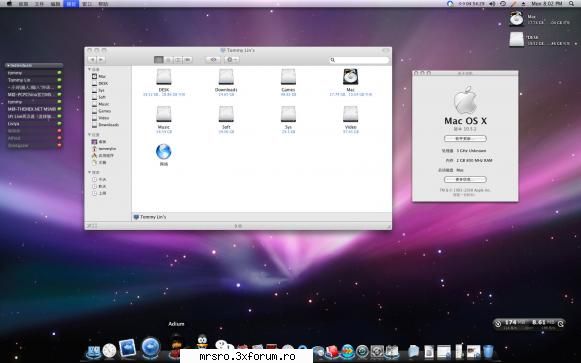The width and height of the screenshot is (581, 363).
Task: Switch Finder to icon view
Action: (x=159, y=60)
